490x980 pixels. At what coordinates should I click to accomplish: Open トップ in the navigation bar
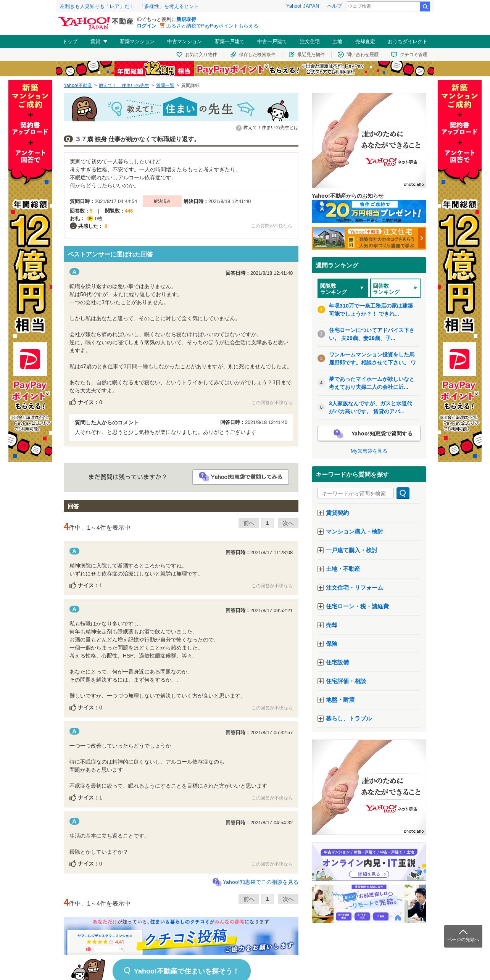click(x=70, y=42)
